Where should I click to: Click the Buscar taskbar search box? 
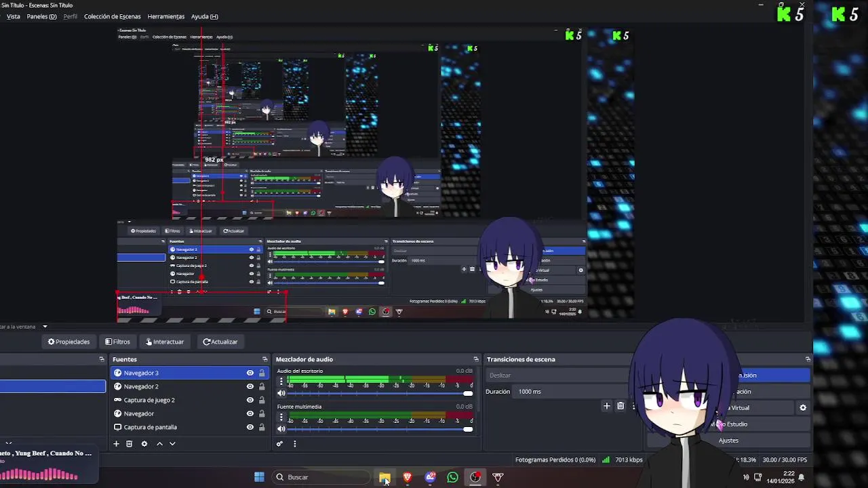pos(321,477)
